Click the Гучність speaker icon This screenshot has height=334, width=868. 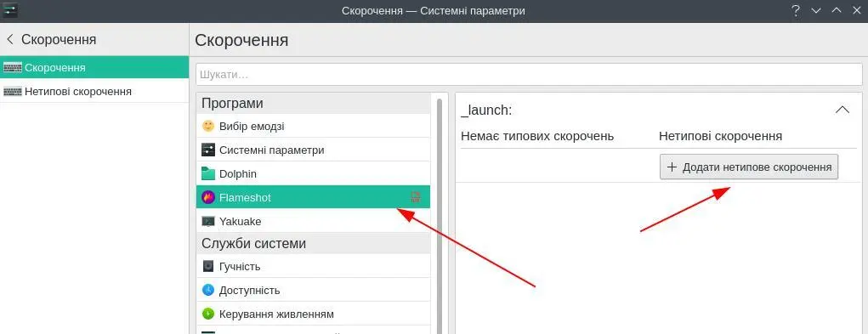point(208,267)
